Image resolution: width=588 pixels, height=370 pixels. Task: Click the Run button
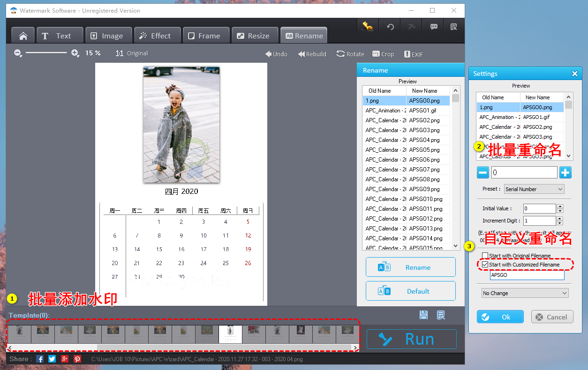point(411,339)
